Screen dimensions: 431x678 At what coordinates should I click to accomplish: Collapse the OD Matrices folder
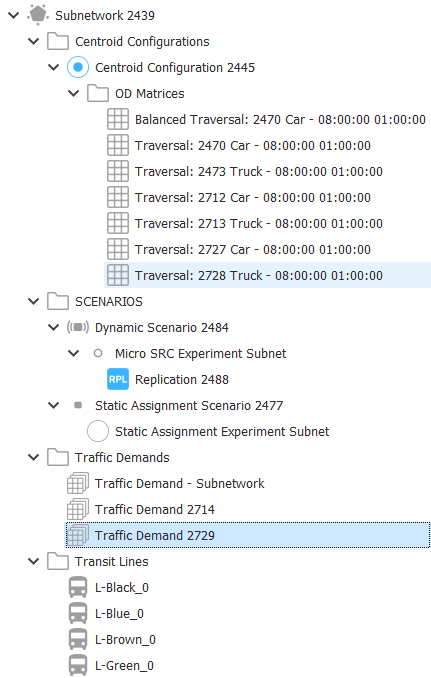tap(73, 93)
